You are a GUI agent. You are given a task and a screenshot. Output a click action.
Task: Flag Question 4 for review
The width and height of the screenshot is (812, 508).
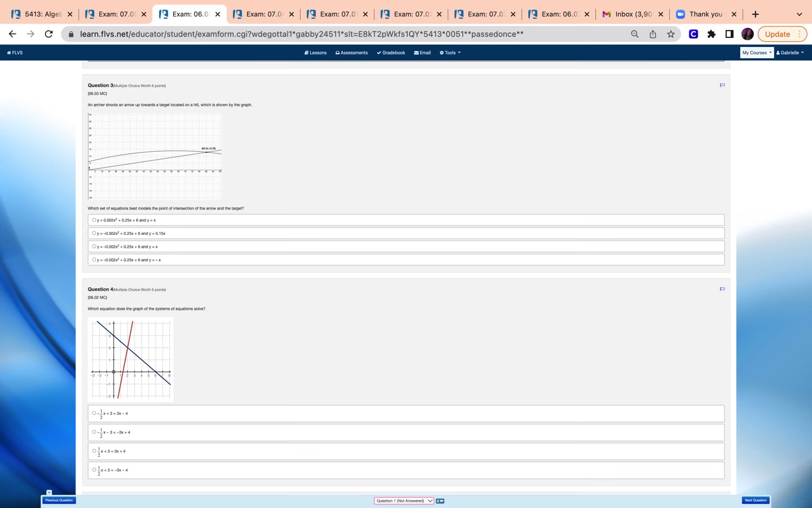click(x=722, y=289)
